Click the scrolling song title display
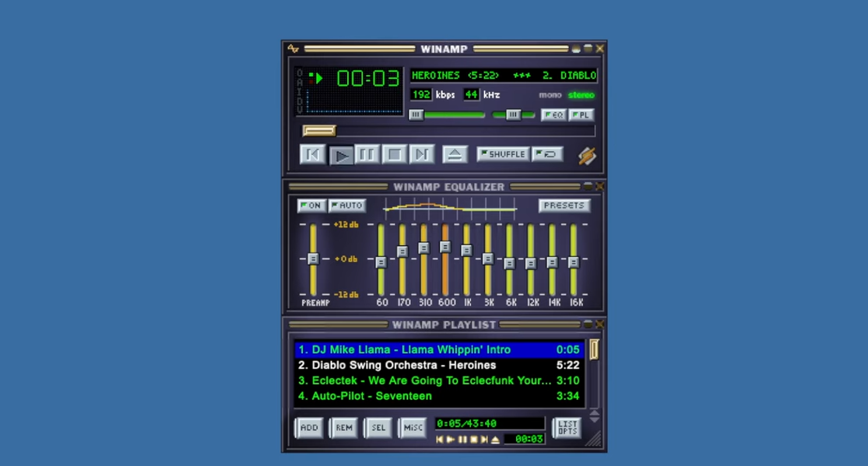The image size is (868, 466). pyautogui.click(x=504, y=75)
